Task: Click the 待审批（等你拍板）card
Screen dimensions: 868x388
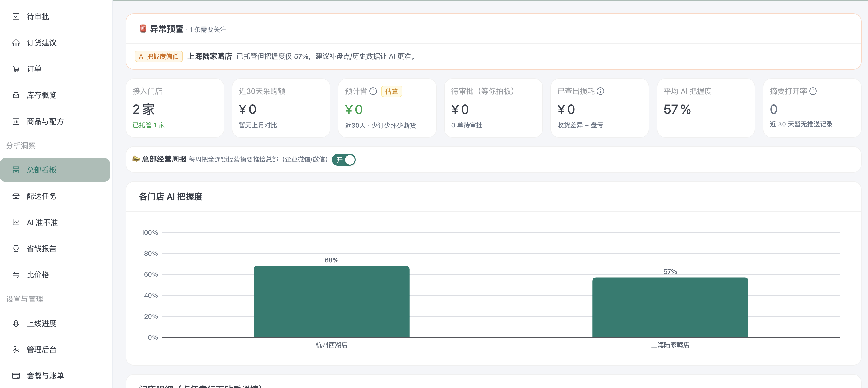Action: click(x=494, y=108)
